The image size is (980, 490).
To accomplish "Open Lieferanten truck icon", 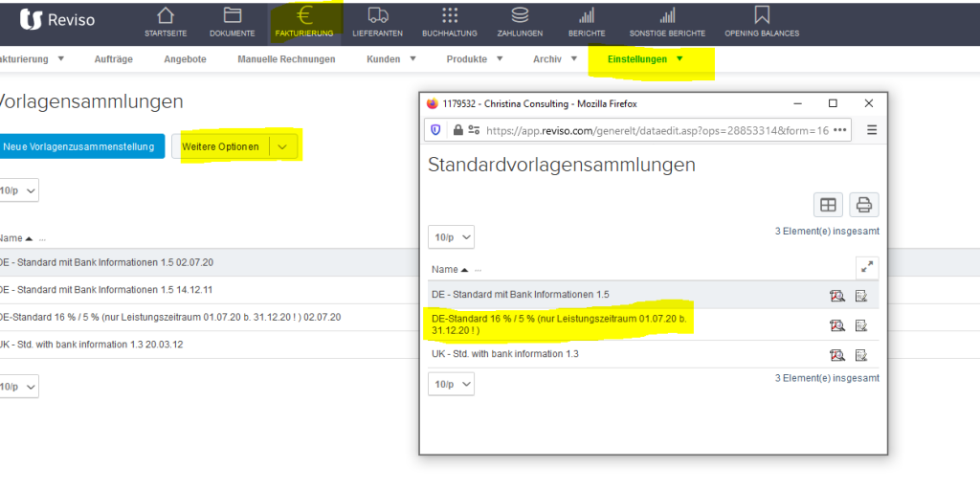I will 377,15.
